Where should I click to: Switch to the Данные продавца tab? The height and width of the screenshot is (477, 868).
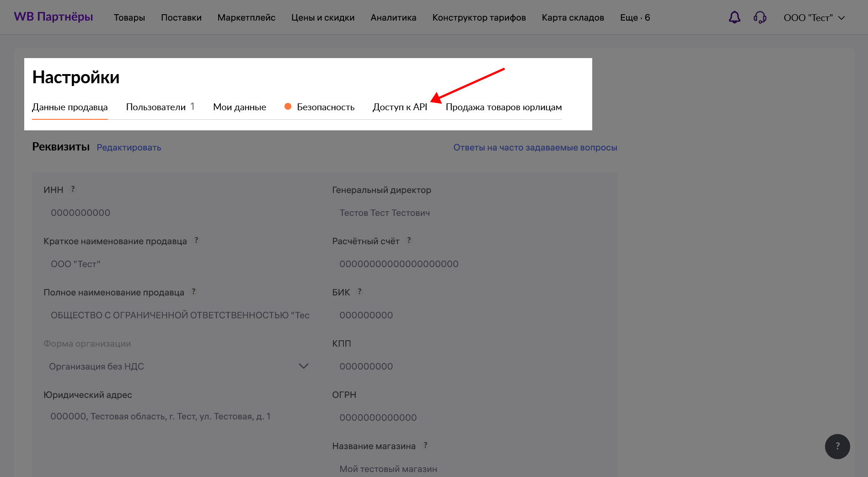click(x=70, y=107)
